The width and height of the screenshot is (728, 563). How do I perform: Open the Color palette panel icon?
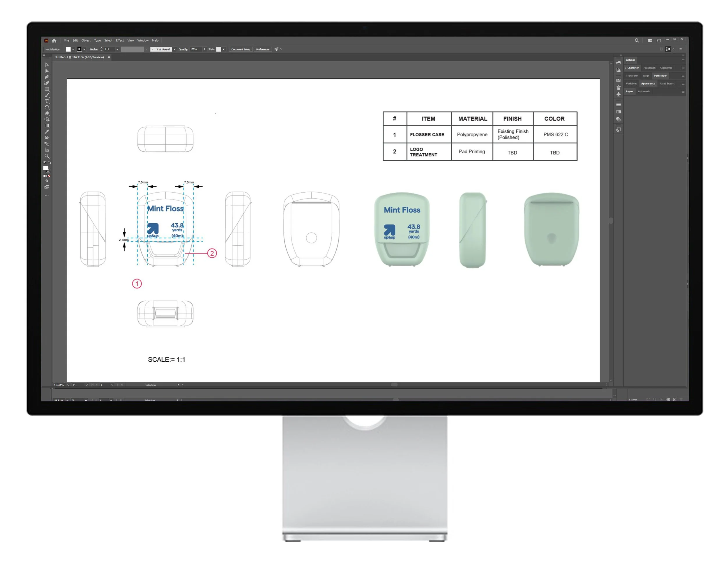point(618,63)
